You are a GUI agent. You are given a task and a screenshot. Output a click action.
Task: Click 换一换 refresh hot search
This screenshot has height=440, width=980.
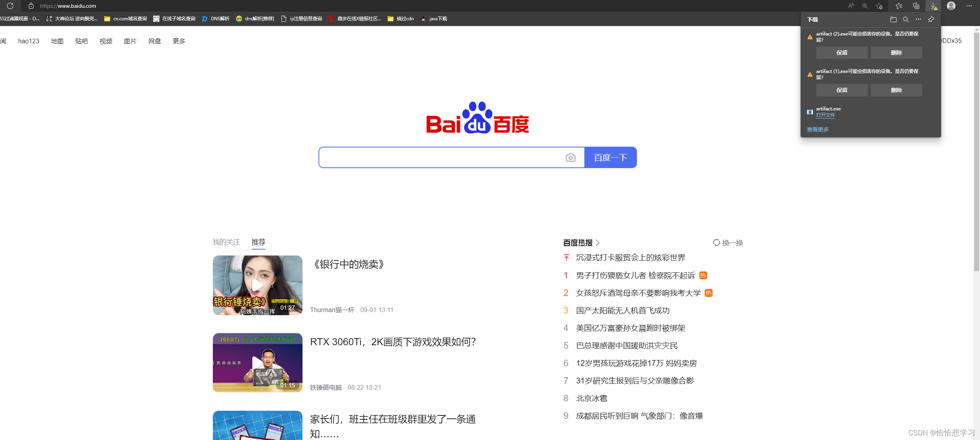click(728, 243)
